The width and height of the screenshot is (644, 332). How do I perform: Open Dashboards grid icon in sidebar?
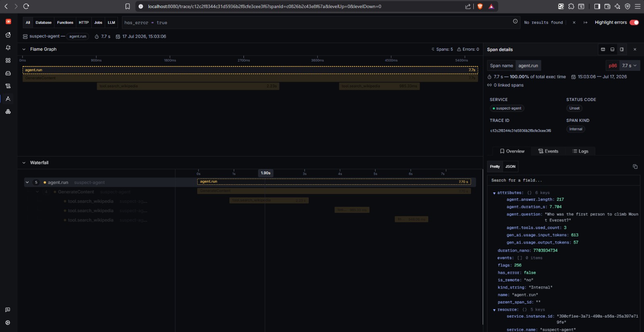(8, 60)
